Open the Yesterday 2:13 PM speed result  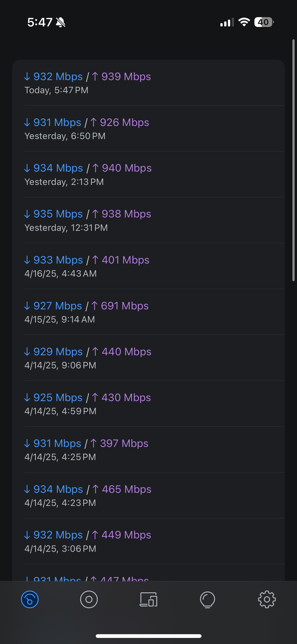tap(148, 175)
